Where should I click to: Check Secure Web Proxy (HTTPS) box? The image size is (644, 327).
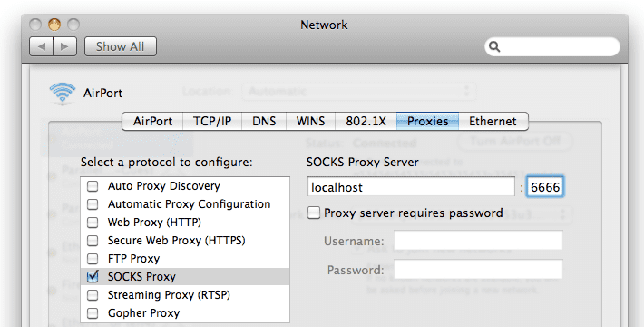pyautogui.click(x=93, y=241)
